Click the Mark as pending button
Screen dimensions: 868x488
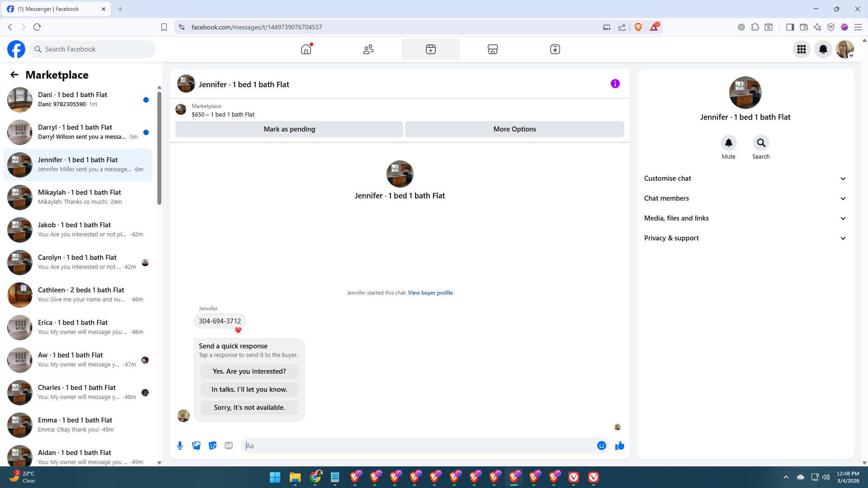tap(289, 129)
